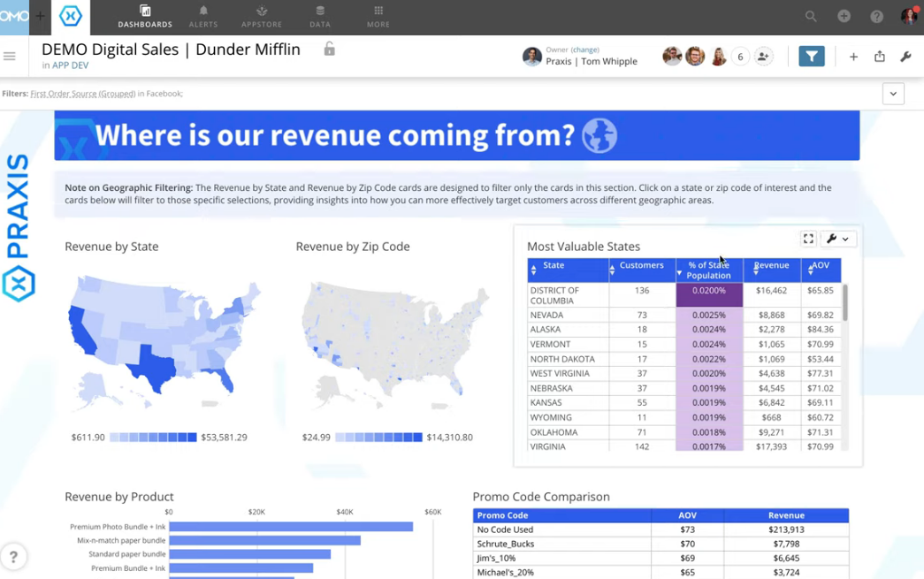924x579 pixels.
Task: Click the Revenue by State color legend
Action: click(153, 437)
